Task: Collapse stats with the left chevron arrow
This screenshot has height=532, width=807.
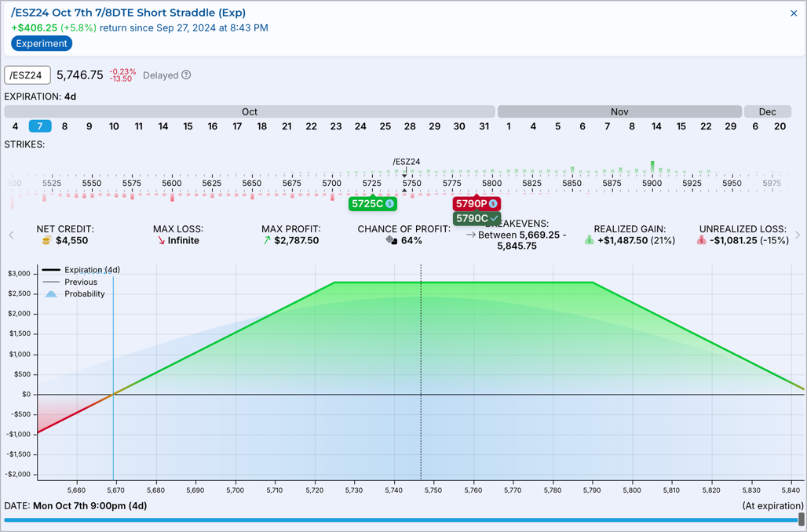Action: [x=11, y=235]
